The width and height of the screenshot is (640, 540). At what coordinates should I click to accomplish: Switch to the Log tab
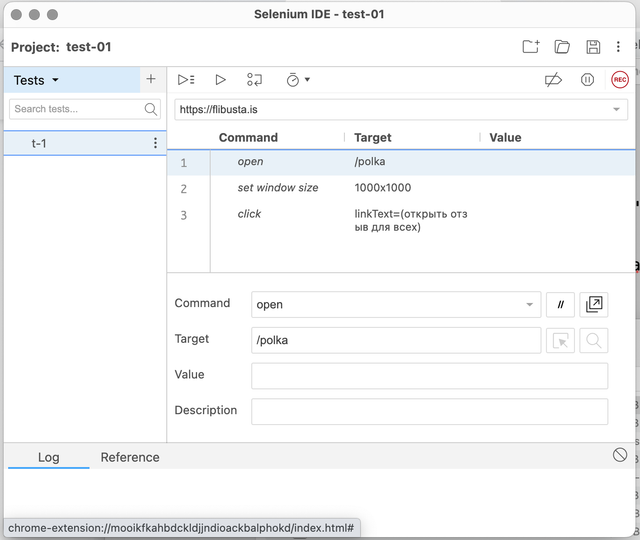pos(48,457)
